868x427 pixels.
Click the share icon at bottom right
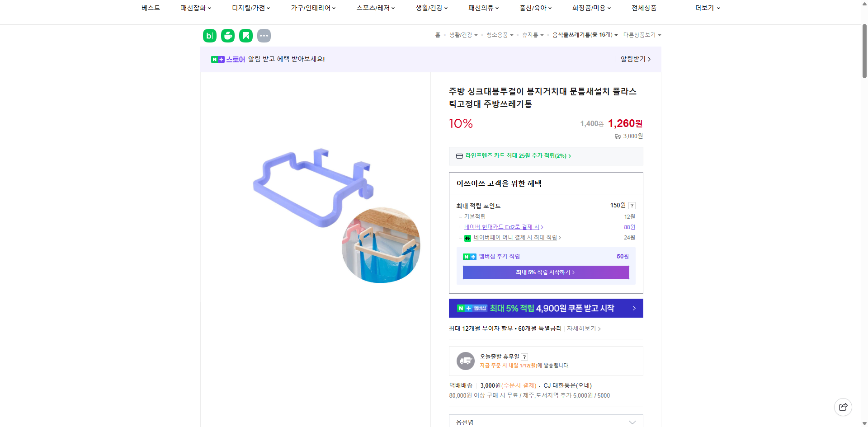click(x=843, y=407)
